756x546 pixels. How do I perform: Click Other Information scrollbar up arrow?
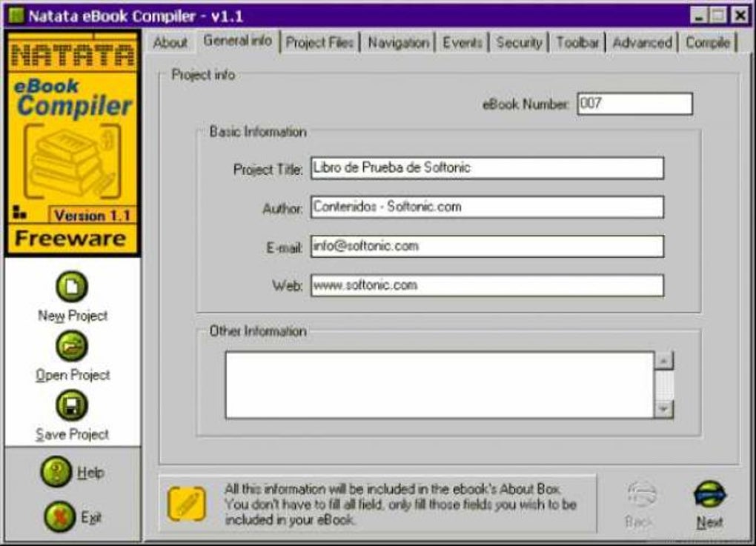(664, 361)
